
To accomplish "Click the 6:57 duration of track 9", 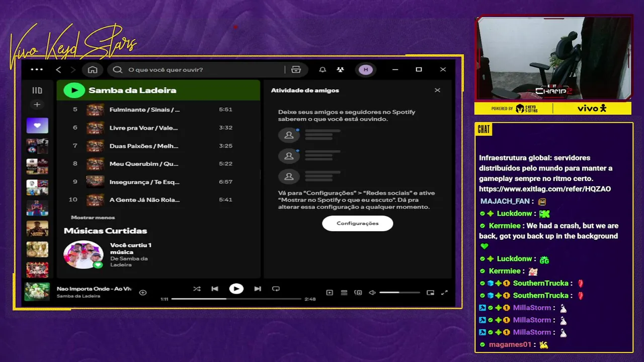I will click(x=225, y=182).
